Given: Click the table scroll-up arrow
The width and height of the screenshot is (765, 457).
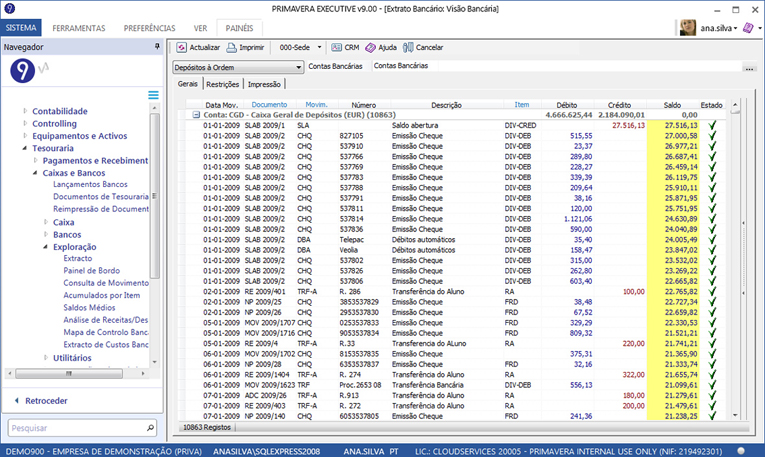Looking at the screenshot, I should coord(735,104).
